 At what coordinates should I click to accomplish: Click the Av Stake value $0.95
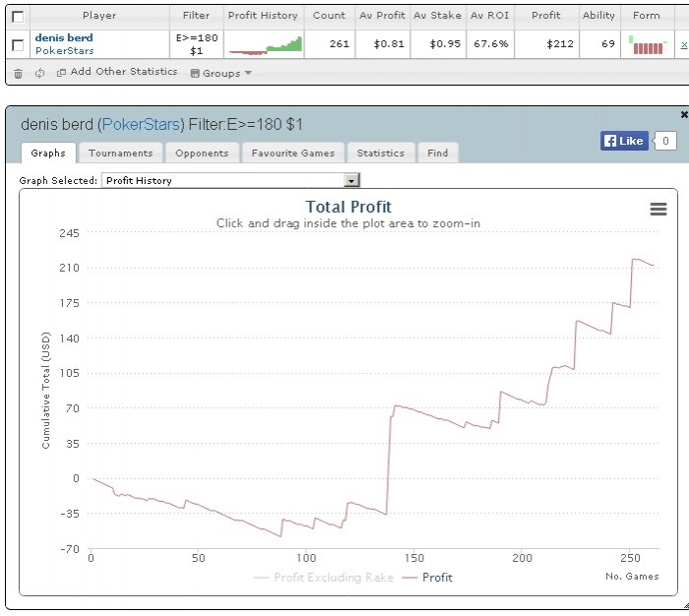point(445,44)
